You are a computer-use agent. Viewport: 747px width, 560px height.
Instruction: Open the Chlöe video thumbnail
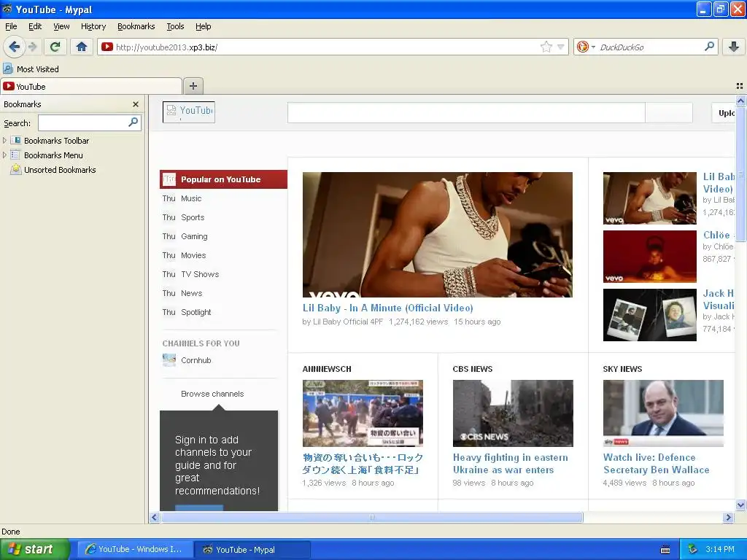649,257
